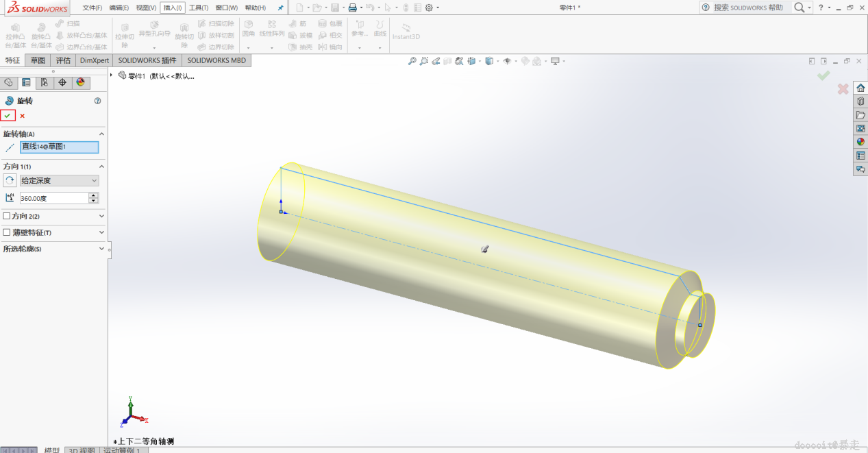Screen dimensions: 868x453
Task: Expand the 所选轮廓 section
Action: [x=101, y=249]
